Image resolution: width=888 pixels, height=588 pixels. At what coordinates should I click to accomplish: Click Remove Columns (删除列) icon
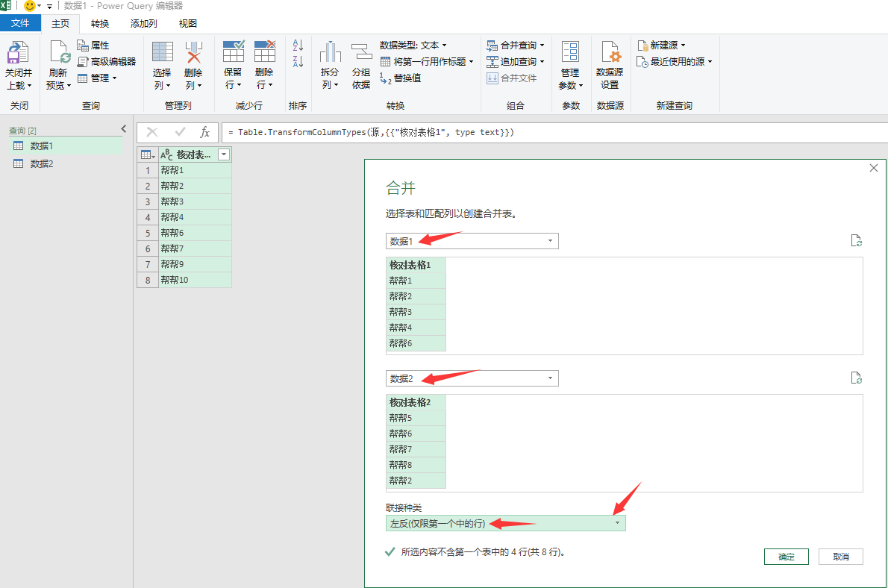click(x=194, y=51)
